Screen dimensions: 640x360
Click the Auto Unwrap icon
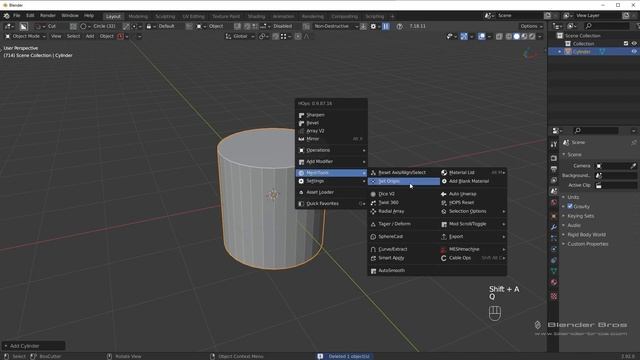tap(444, 194)
